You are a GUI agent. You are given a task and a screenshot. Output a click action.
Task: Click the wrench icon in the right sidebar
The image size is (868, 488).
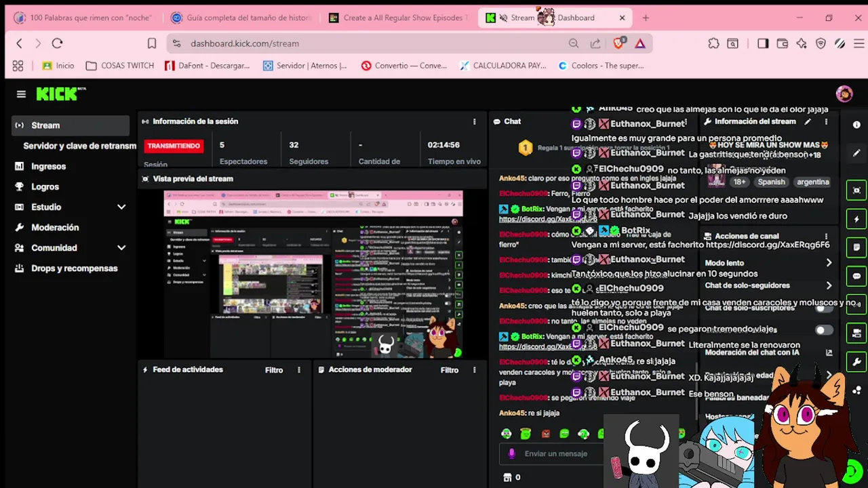[856, 362]
